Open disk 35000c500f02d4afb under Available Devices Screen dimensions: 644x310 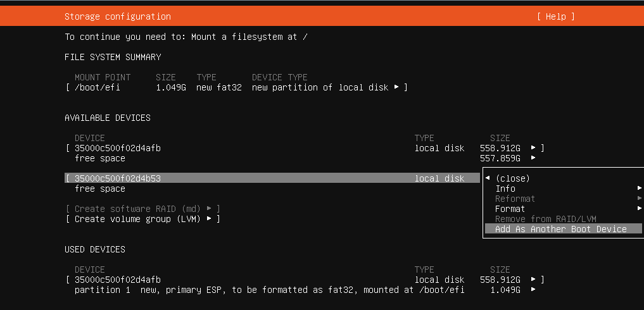[x=118, y=148]
